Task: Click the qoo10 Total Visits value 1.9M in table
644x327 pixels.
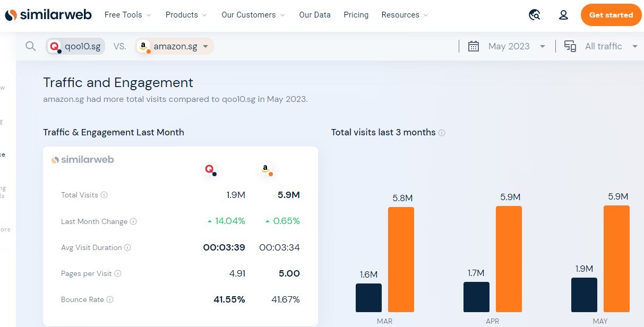Action: [x=236, y=195]
